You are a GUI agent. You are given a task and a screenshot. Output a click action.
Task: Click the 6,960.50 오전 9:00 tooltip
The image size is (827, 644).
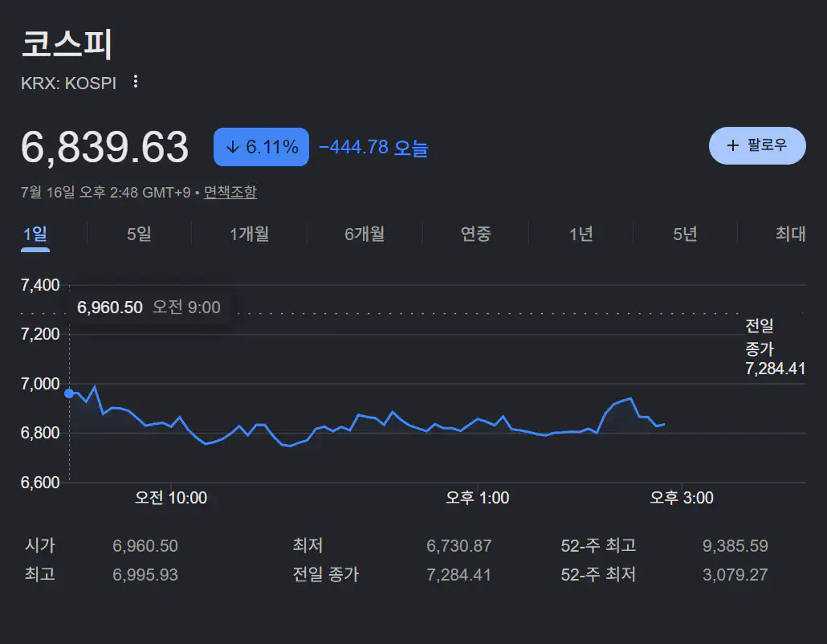pos(149,307)
